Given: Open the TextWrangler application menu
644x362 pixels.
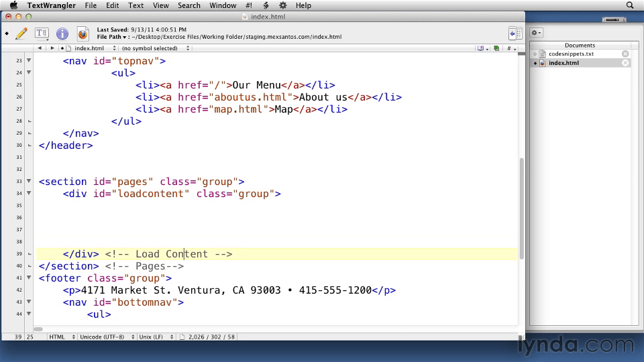Looking at the screenshot, I should click(52, 5).
